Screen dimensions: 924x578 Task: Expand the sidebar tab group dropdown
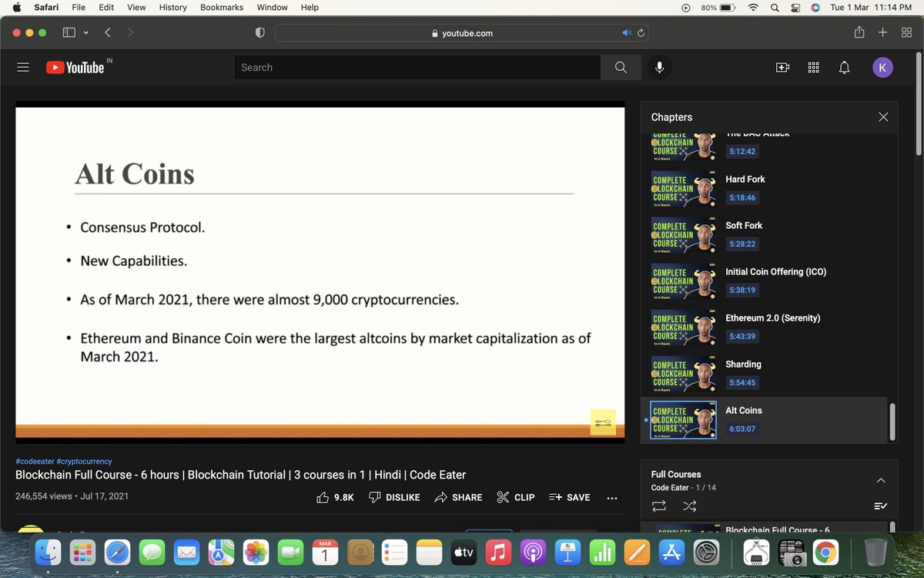[85, 33]
